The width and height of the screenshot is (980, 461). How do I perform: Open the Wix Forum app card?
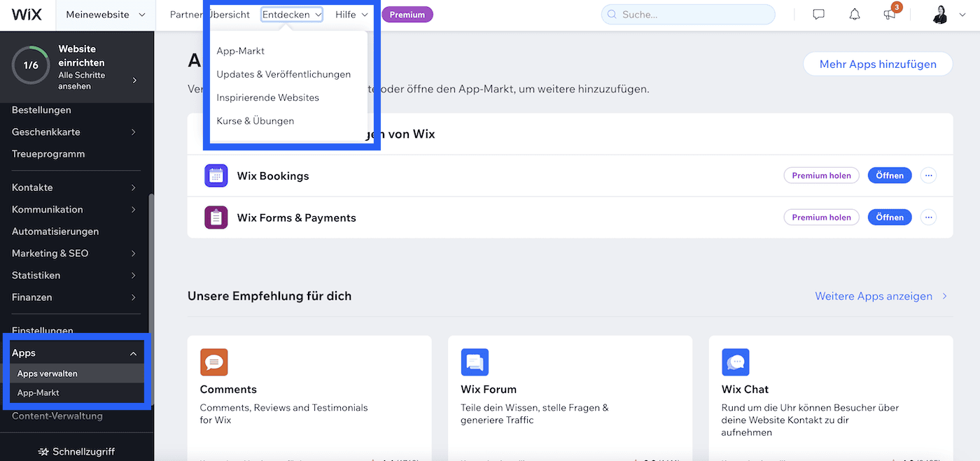click(570, 398)
